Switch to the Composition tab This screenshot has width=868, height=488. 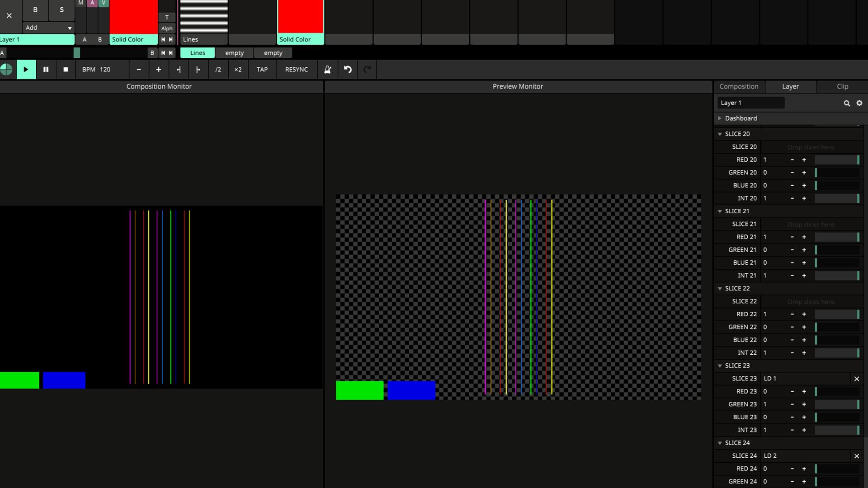[739, 86]
